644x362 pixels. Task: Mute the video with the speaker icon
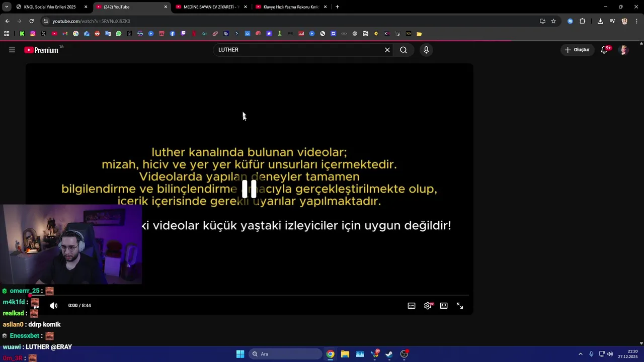(54, 306)
